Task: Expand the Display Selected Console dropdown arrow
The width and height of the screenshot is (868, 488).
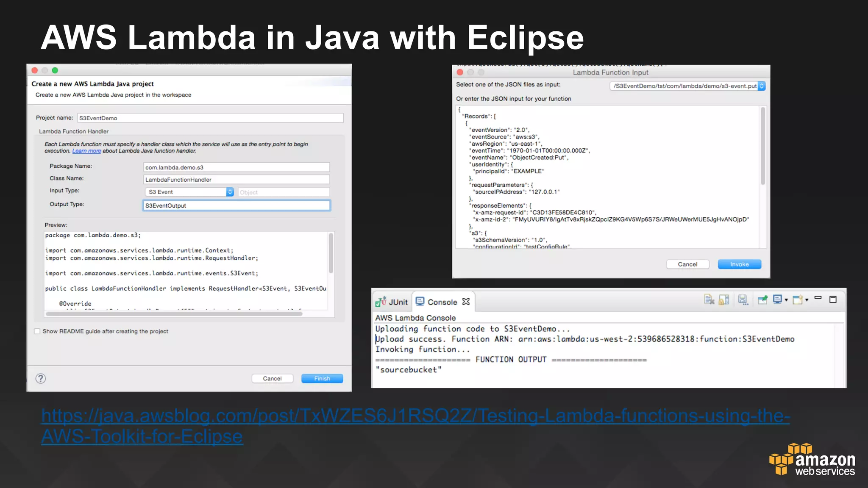Action: pyautogui.click(x=787, y=300)
